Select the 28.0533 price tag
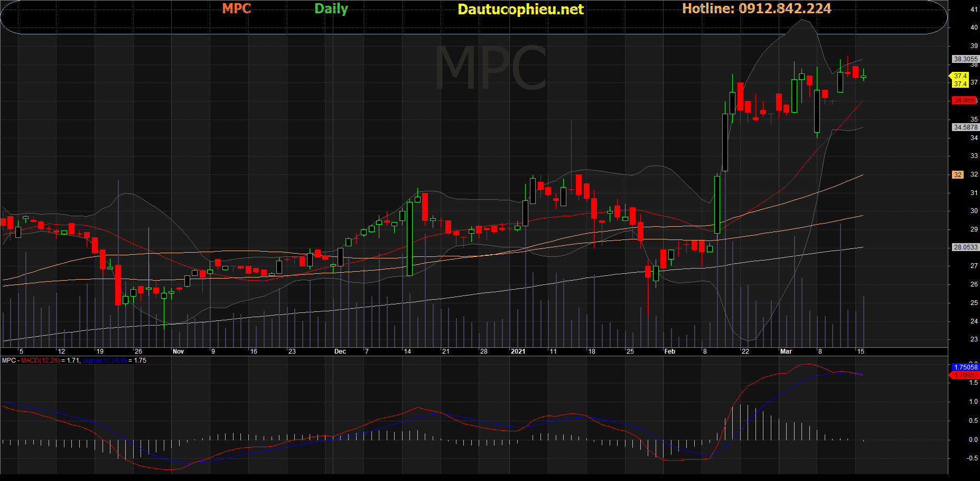The image size is (980, 481). coord(965,247)
